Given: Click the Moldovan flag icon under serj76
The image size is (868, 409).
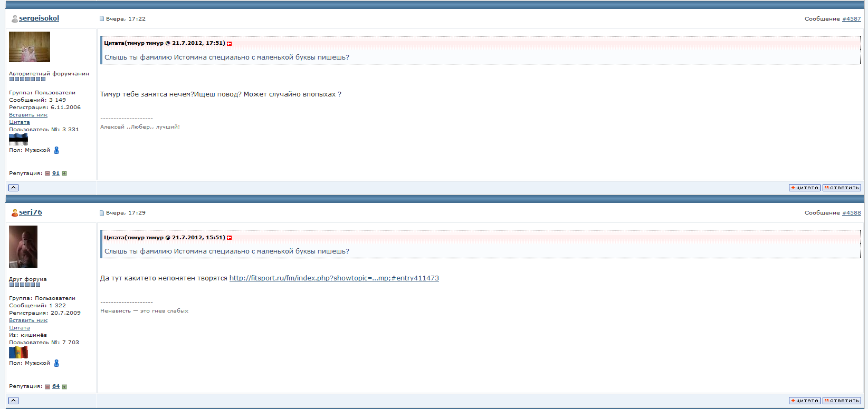Looking at the screenshot, I should pos(18,352).
